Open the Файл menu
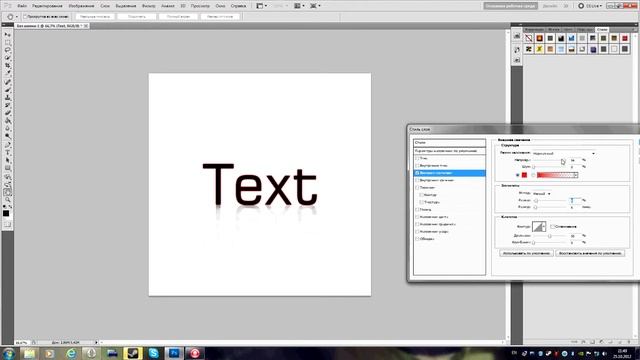 click(22, 6)
